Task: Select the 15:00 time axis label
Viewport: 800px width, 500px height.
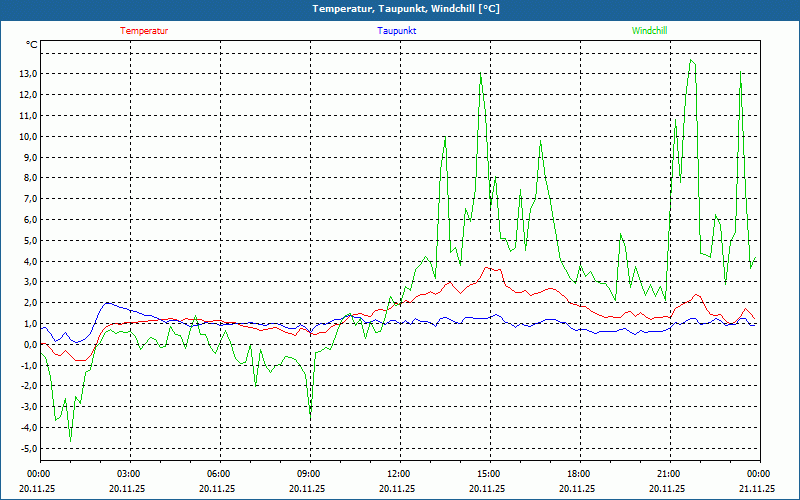Action: 488,474
